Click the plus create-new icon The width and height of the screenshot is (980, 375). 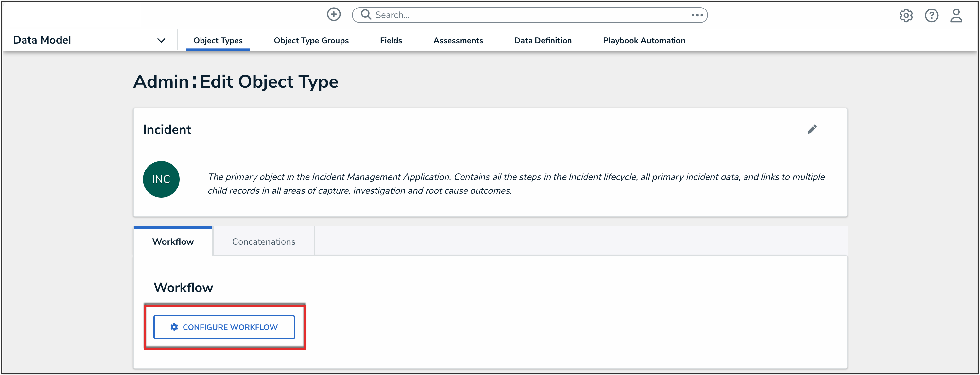point(334,14)
